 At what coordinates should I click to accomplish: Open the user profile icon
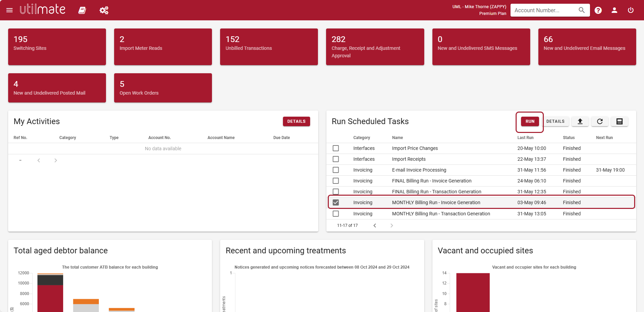[614, 10]
